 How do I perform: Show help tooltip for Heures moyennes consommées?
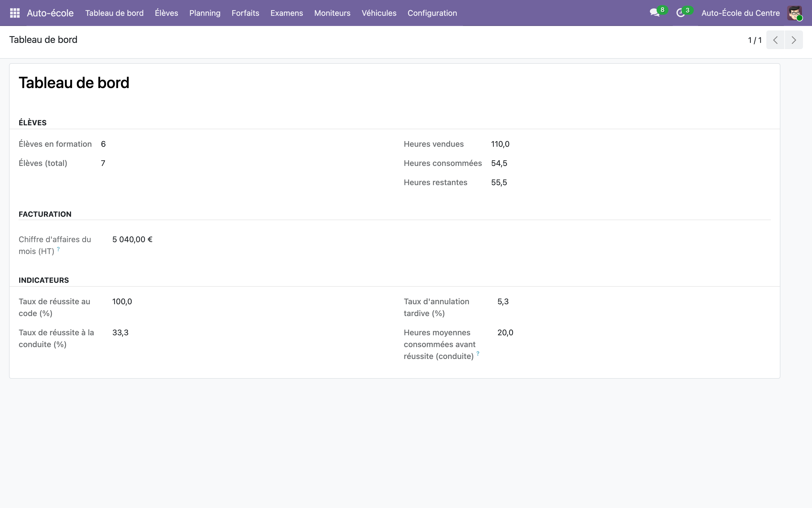478,353
